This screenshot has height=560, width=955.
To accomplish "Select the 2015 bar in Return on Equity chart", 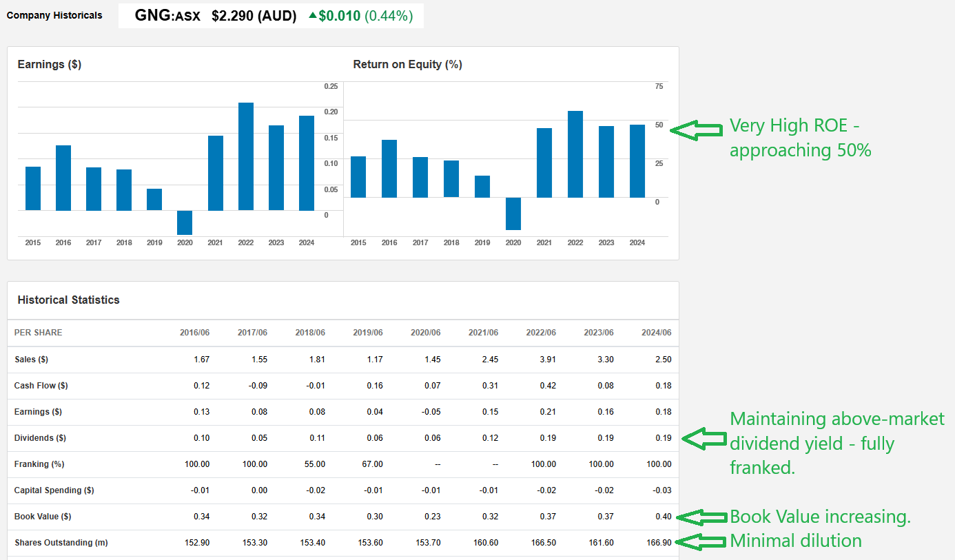I will tap(358, 177).
